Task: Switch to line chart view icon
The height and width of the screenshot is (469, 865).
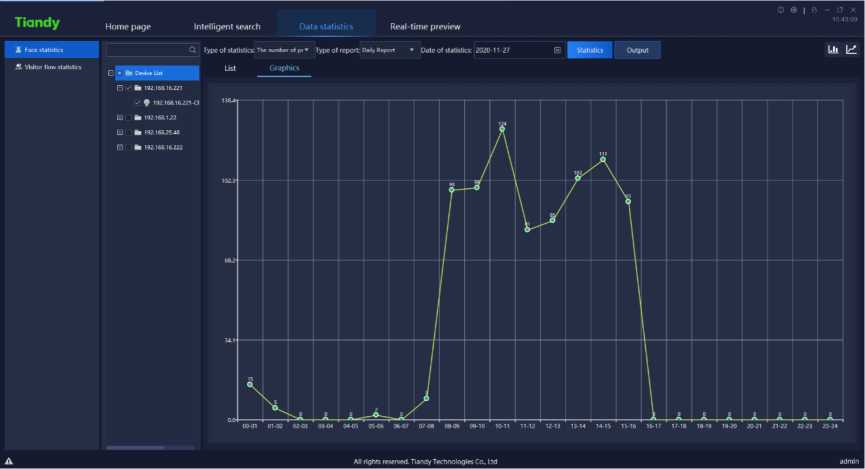Action: (x=851, y=49)
